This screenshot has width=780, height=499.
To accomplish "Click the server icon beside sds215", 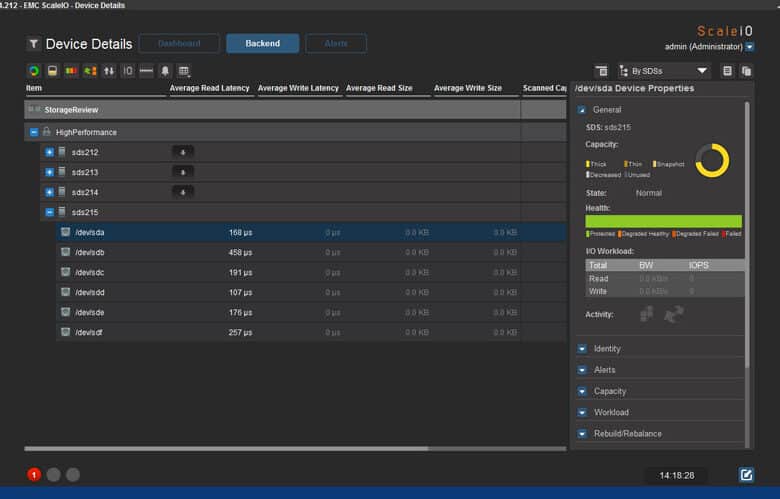I will (x=62, y=212).
